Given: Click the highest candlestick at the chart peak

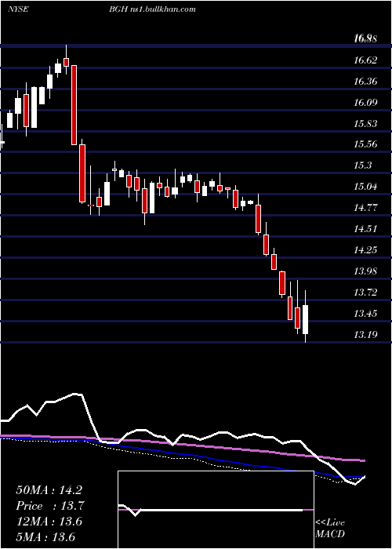Looking at the screenshot, I should pyautogui.click(x=66, y=62).
